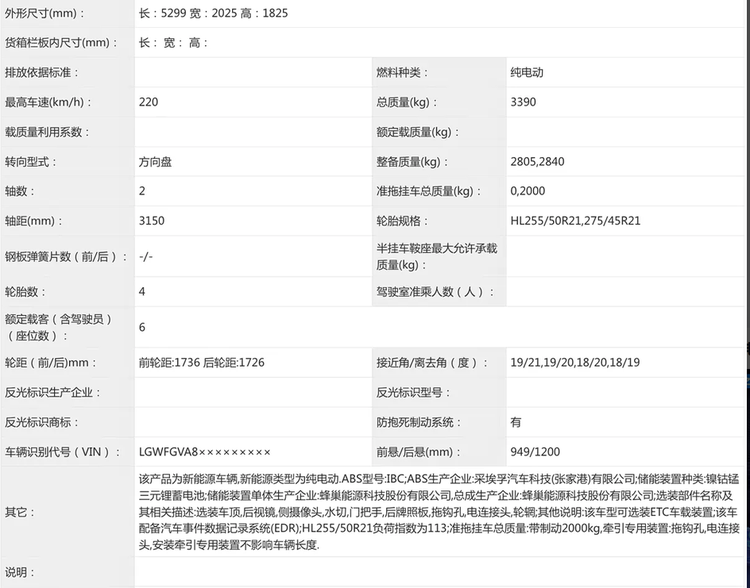Select the top speed value 220

[x=148, y=102]
